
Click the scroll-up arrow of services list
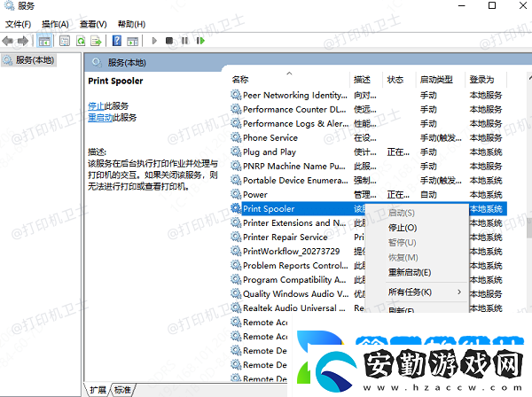point(529,78)
